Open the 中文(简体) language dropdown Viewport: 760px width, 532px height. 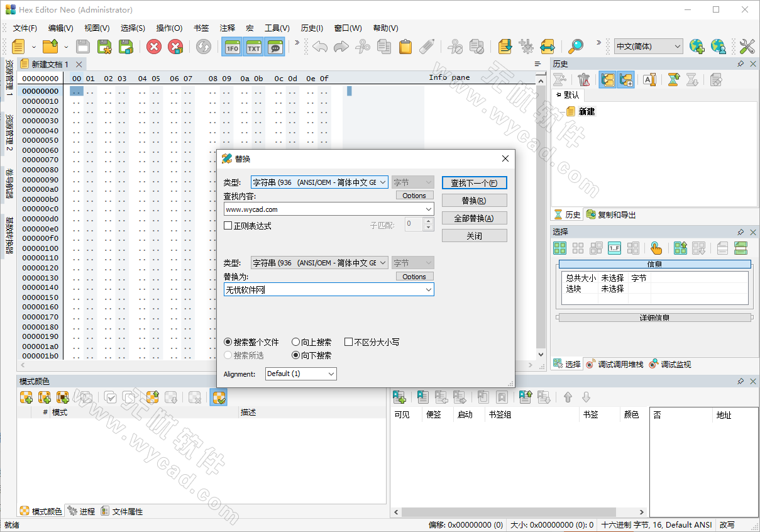[679, 47]
